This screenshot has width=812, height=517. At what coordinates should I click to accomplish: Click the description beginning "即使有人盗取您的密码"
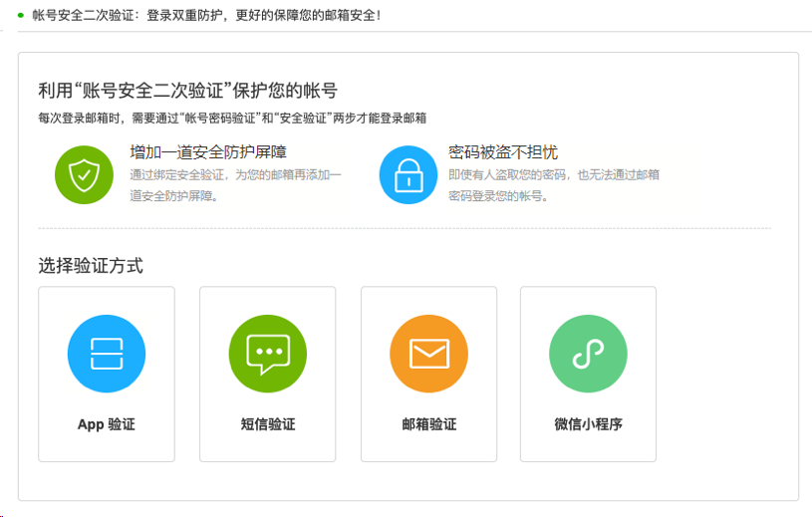coord(553,184)
